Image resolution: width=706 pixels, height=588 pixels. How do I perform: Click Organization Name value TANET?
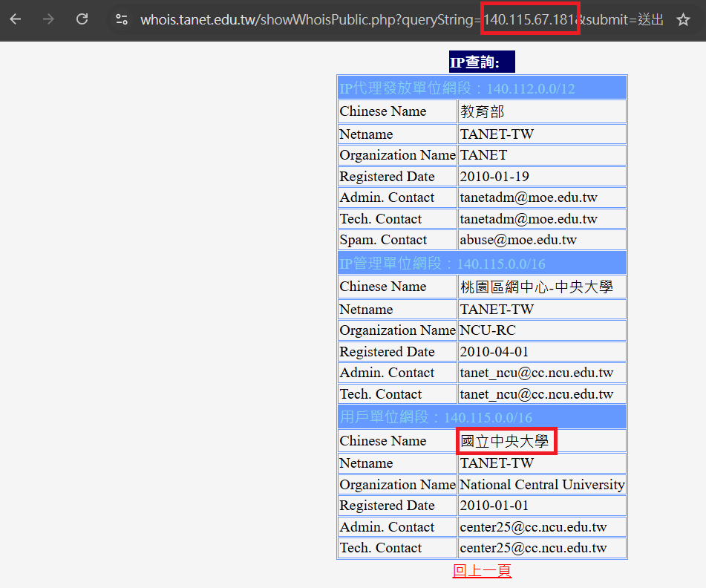tap(542, 155)
